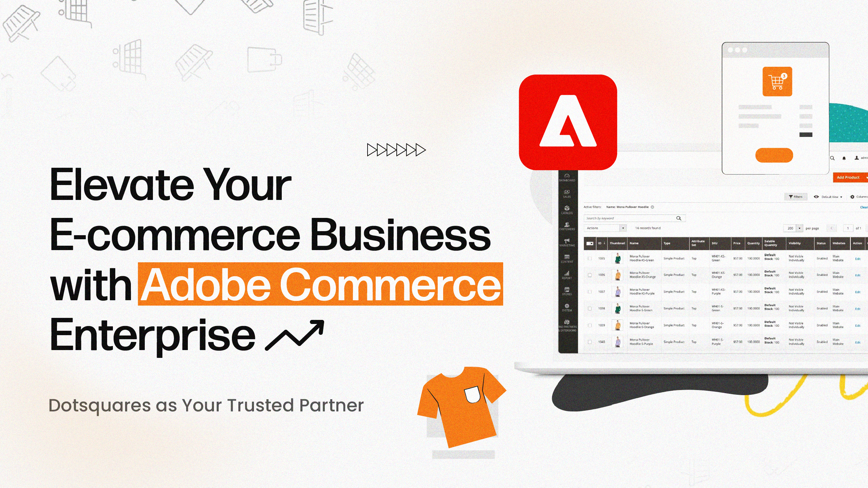The height and width of the screenshot is (488, 868).
Task: Expand the Columns selector dropdown
Action: pos(861,196)
